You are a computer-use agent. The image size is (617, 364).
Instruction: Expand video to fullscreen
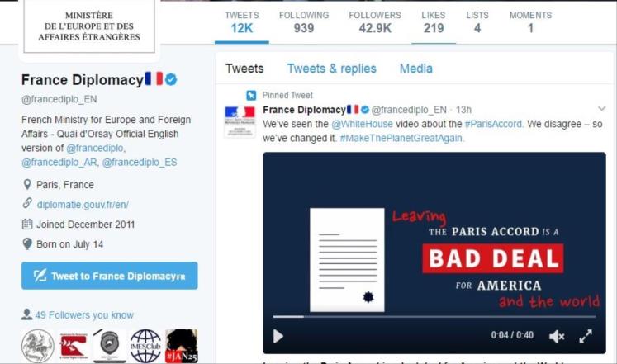coord(586,336)
